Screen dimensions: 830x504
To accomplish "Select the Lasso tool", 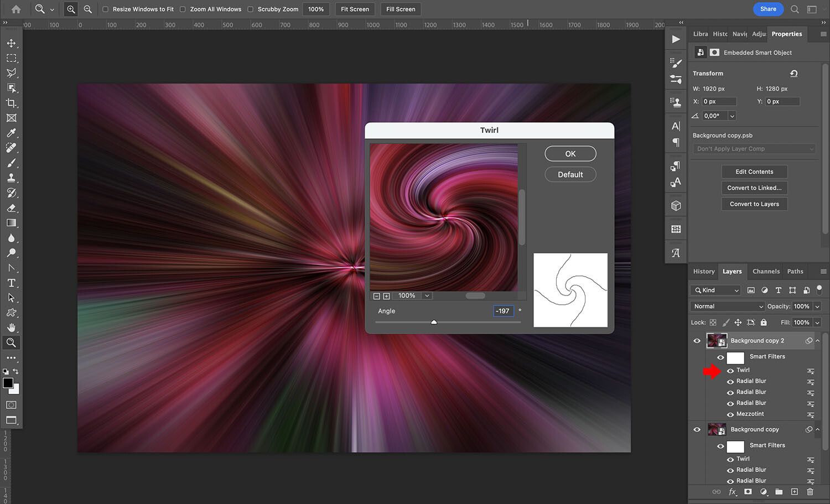I will click(x=11, y=72).
